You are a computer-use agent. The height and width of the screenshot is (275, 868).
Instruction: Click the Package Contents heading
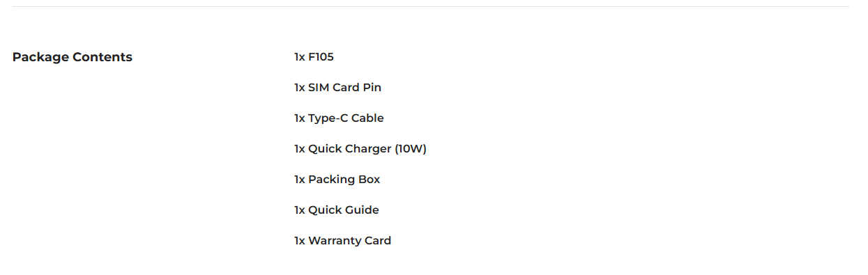tap(73, 57)
